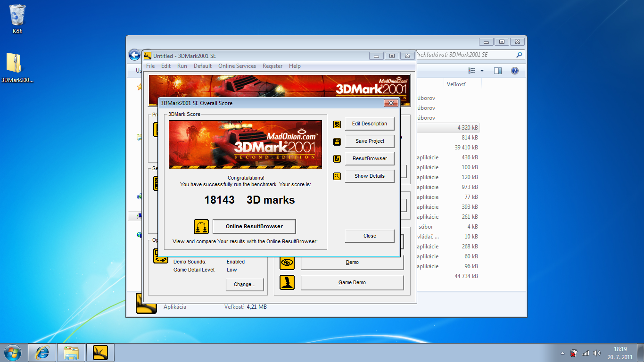Screen dimensions: 644x362
Task: Click the search magnifier in Explorer
Action: click(x=520, y=55)
